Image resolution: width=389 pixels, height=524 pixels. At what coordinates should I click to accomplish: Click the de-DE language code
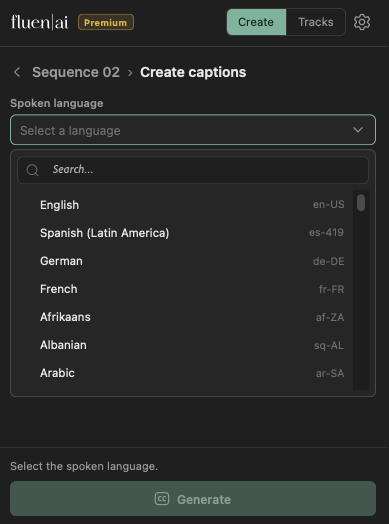[329, 261]
